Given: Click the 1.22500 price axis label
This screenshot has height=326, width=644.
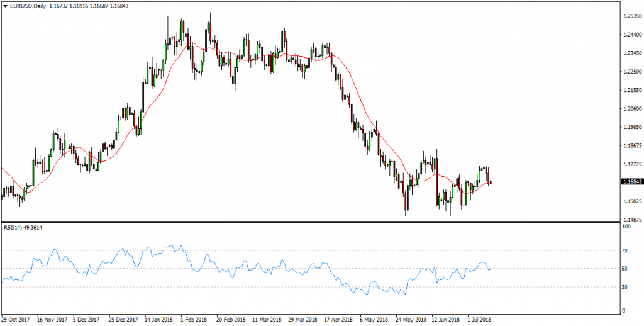Looking at the screenshot, I should click(x=632, y=72).
